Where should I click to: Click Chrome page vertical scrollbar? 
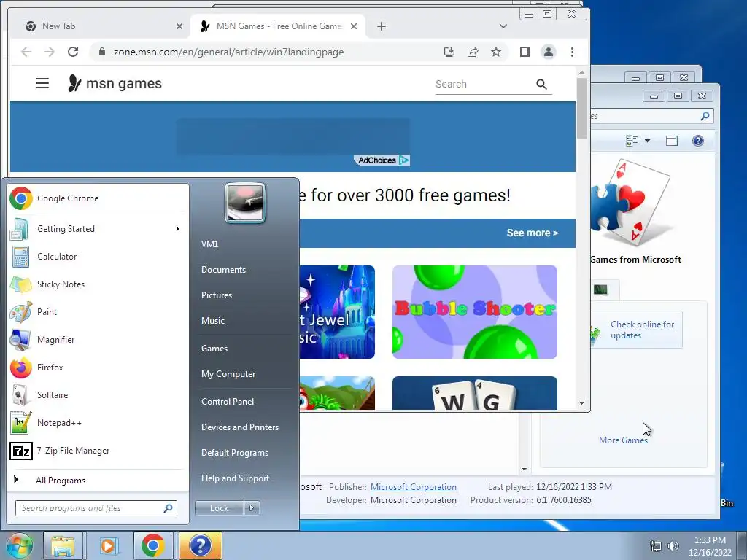581,108
